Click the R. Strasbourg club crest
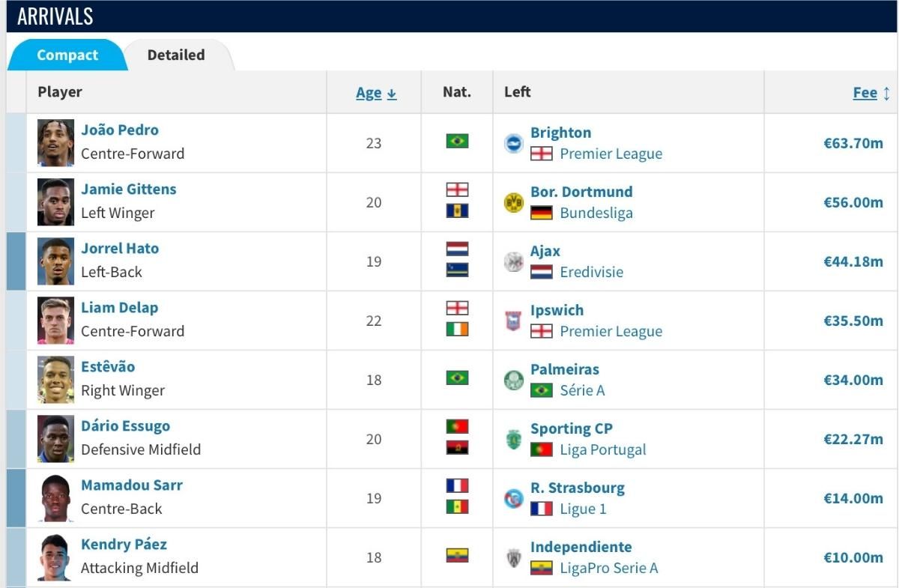Image resolution: width=899 pixels, height=588 pixels. point(514,498)
